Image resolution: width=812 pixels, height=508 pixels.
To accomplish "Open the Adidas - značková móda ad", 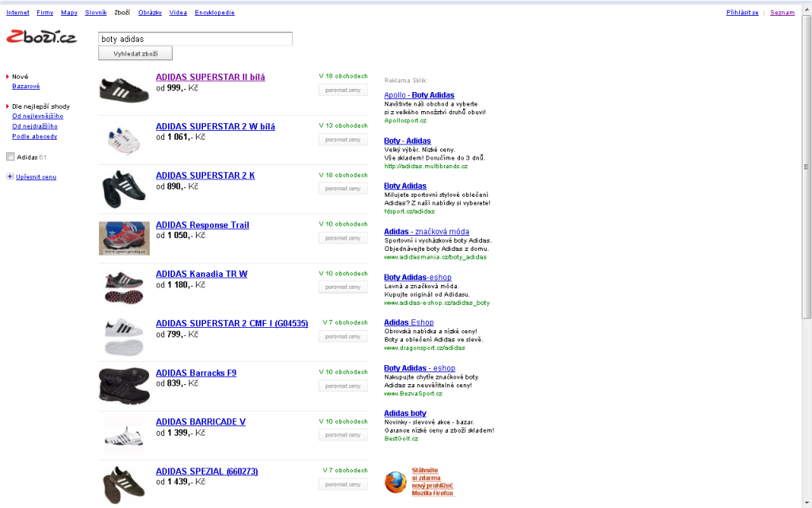I will point(426,232).
